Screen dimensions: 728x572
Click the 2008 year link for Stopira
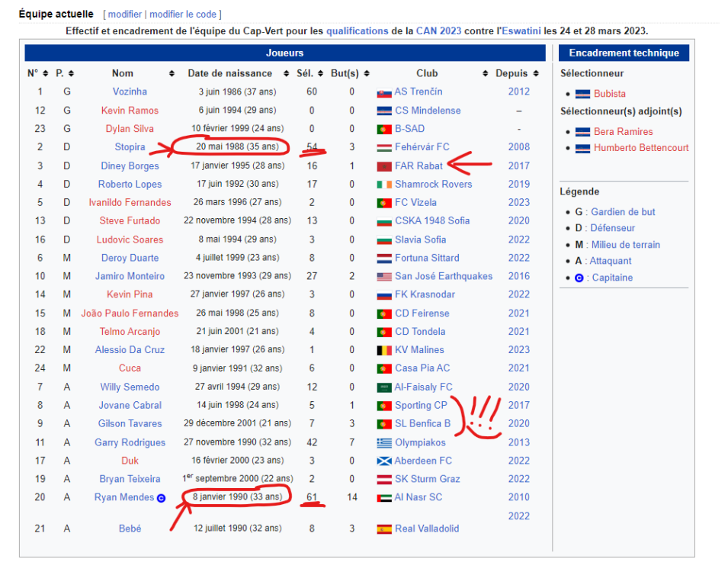518,147
